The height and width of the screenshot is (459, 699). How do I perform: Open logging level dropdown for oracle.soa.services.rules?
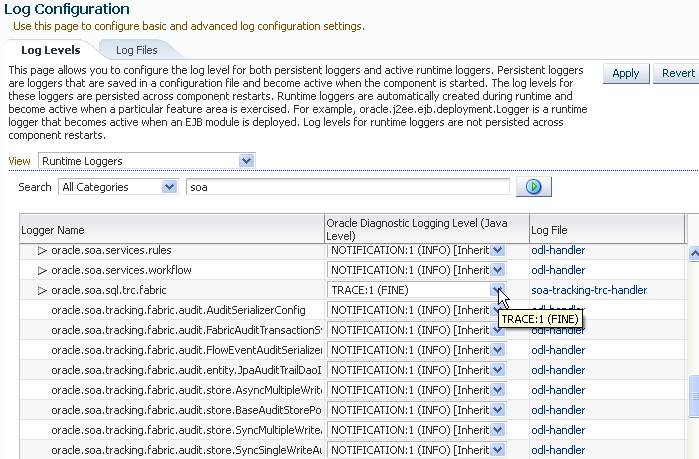point(416,250)
